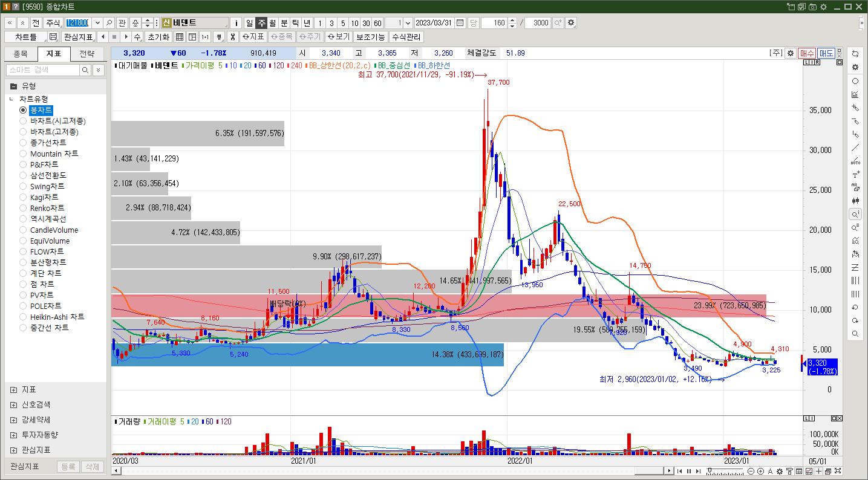This screenshot has height=480, width=868.
Task: Select the ellipse drawing tool
Action: 855,81
